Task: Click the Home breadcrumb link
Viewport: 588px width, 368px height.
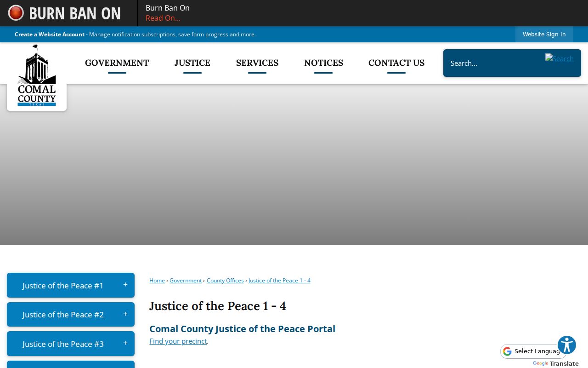Action: point(157,281)
